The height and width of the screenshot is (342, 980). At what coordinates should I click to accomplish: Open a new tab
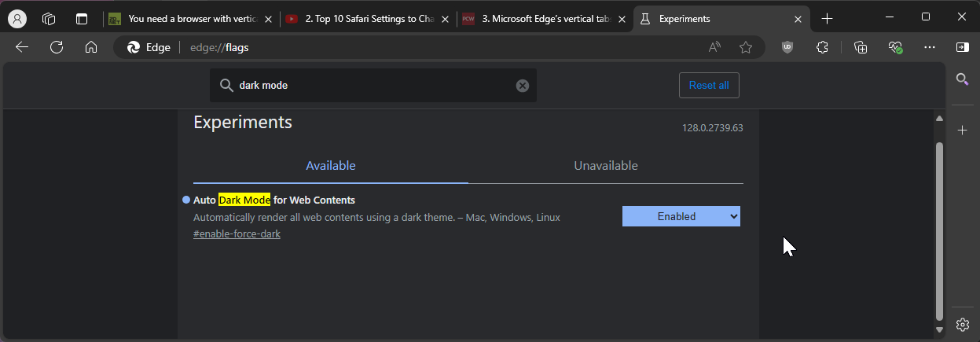point(827,19)
